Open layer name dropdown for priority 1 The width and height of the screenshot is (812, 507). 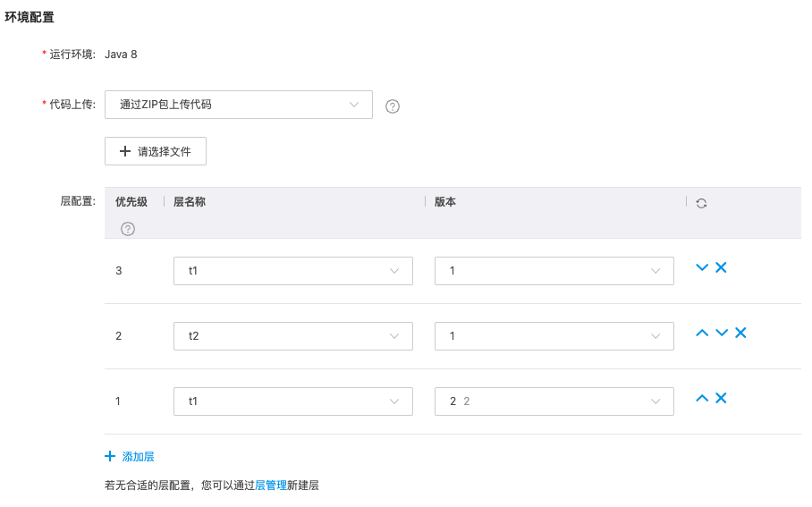pyautogui.click(x=292, y=401)
